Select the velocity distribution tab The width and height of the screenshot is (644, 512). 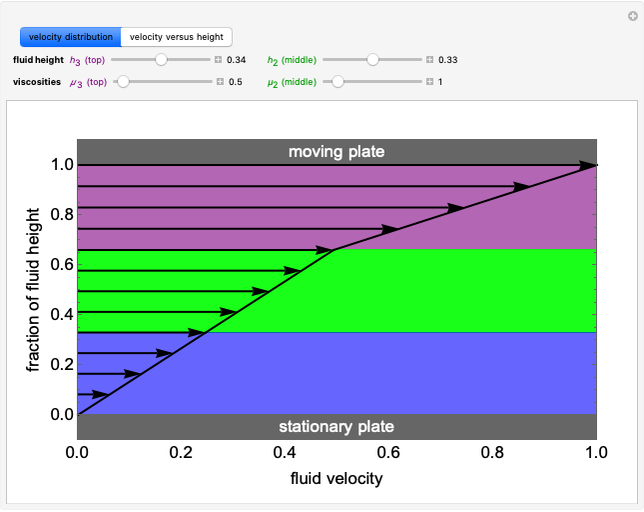pyautogui.click(x=70, y=37)
